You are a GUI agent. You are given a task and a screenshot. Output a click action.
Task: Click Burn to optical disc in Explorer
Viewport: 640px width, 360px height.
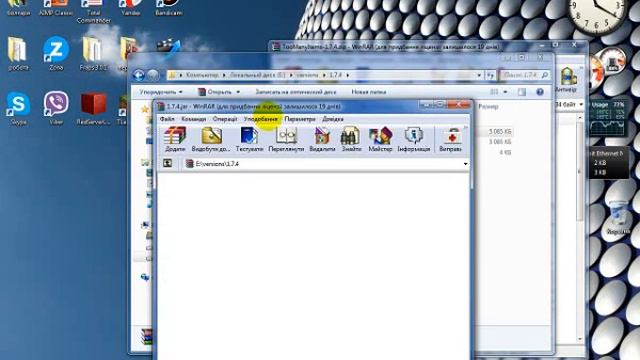[x=296, y=92]
